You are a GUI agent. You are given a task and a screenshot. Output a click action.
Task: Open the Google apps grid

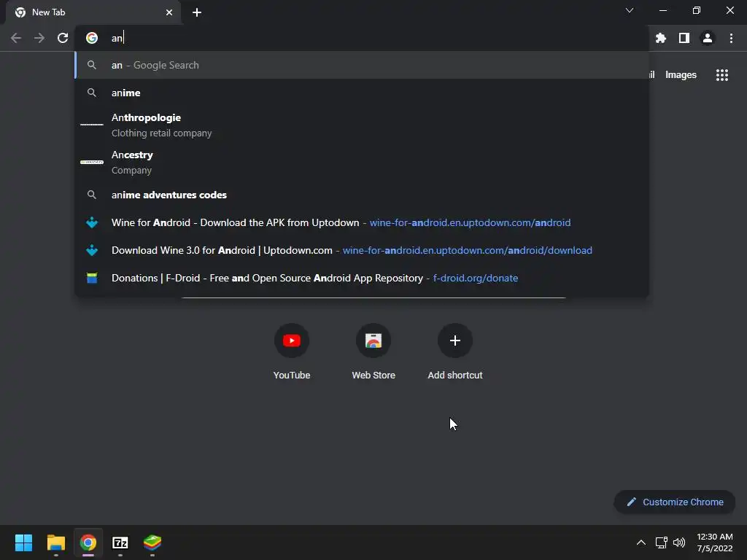click(721, 75)
